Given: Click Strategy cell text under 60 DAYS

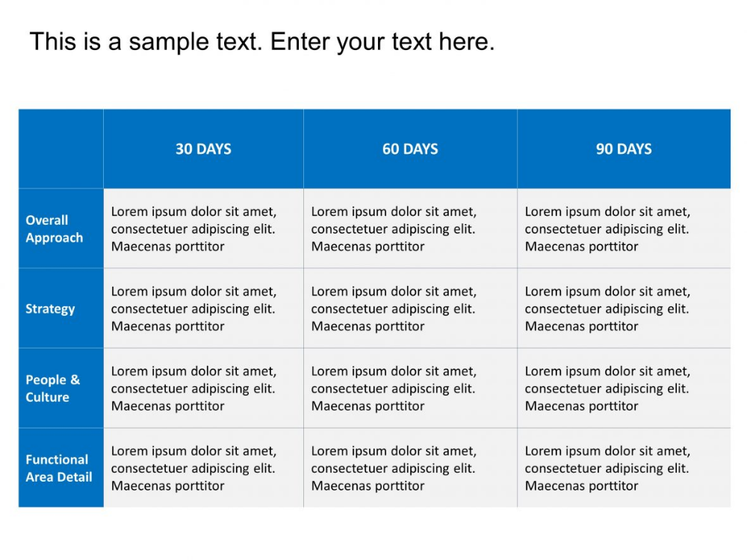Looking at the screenshot, I should 394,309.
